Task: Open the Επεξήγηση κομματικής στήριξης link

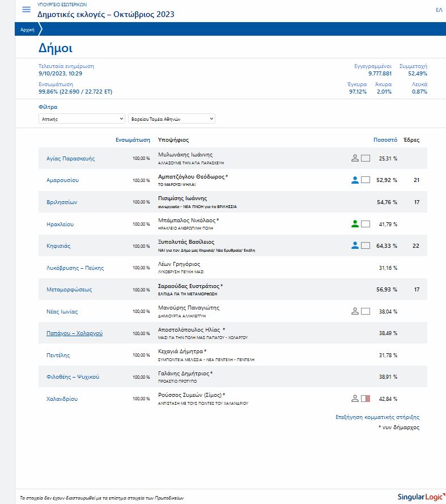Action: click(377, 417)
